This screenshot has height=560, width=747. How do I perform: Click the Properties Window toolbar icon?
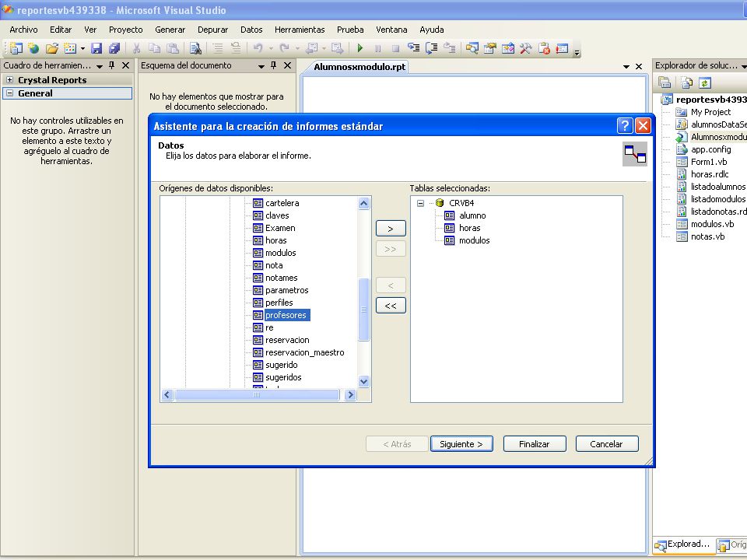[x=489, y=48]
